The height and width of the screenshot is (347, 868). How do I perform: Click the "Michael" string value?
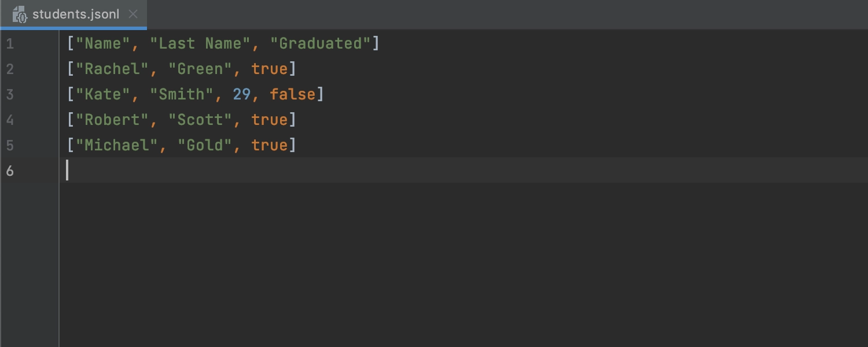(117, 145)
